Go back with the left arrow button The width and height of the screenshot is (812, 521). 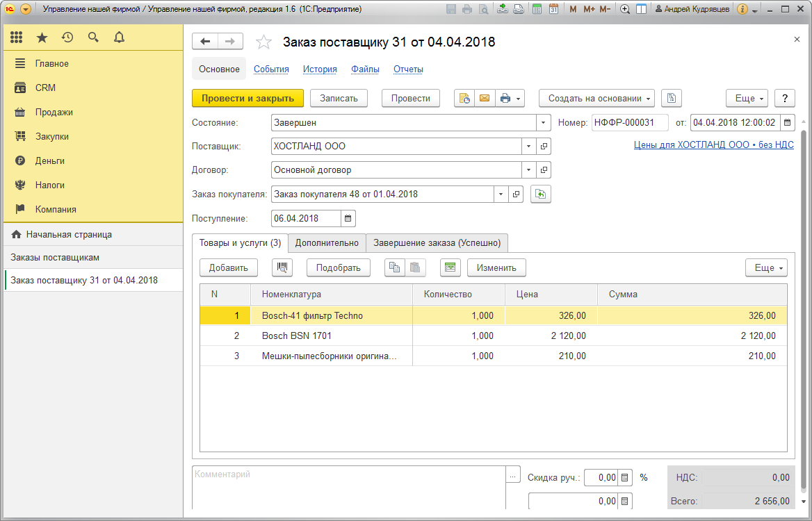(205, 42)
